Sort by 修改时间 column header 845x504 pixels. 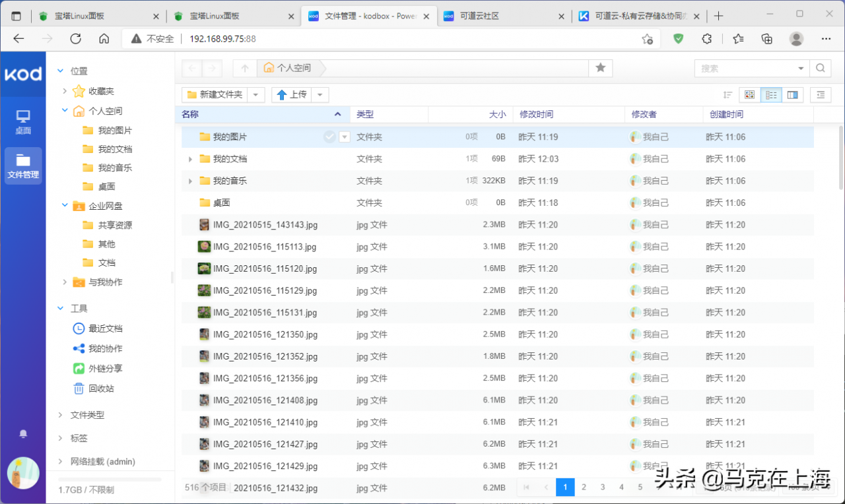536,114
